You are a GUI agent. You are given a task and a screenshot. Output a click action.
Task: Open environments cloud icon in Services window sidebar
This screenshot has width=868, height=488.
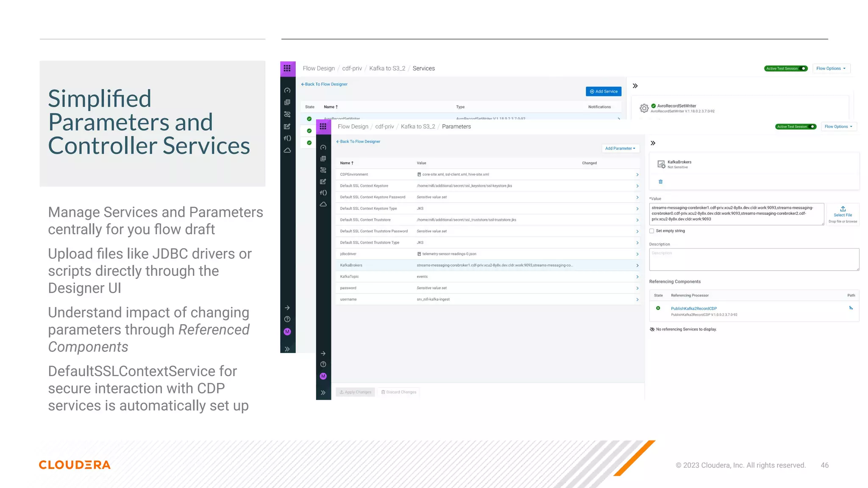point(287,150)
